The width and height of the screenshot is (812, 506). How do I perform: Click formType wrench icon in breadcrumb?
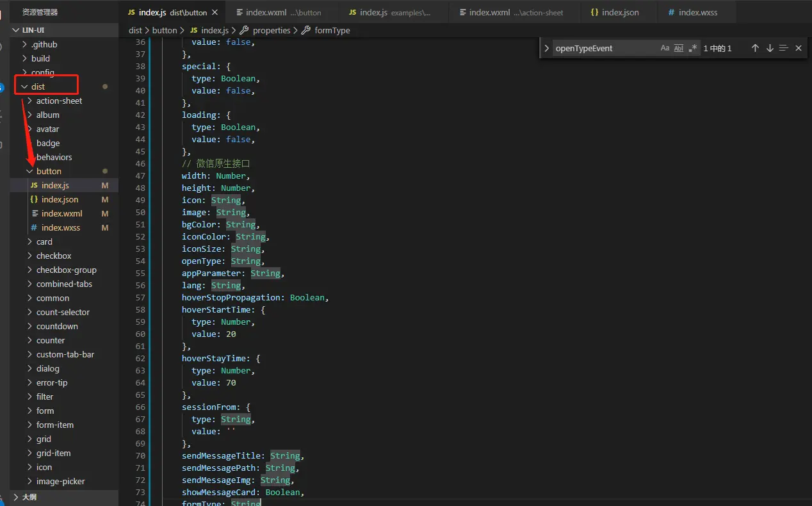[x=305, y=30]
